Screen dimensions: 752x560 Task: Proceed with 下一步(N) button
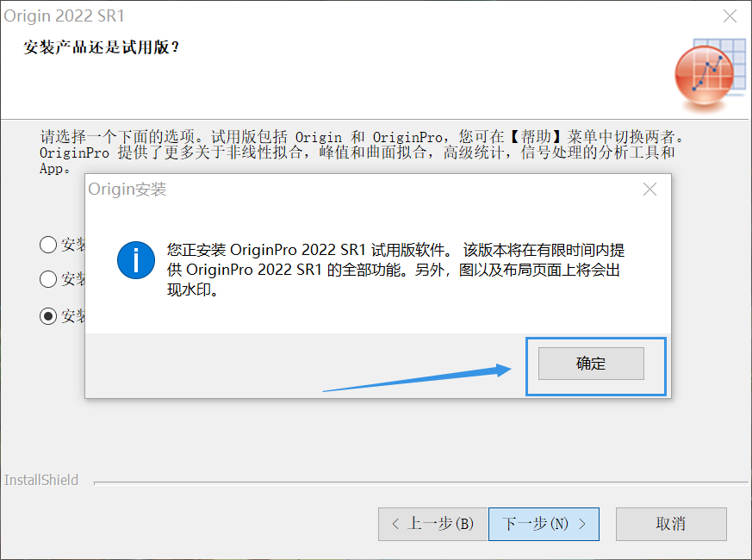[x=544, y=524]
